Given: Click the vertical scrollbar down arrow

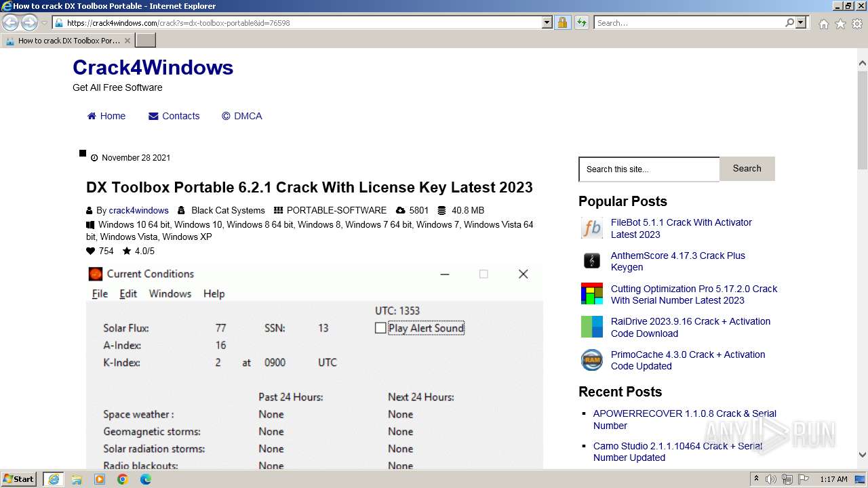Looking at the screenshot, I should pyautogui.click(x=863, y=455).
